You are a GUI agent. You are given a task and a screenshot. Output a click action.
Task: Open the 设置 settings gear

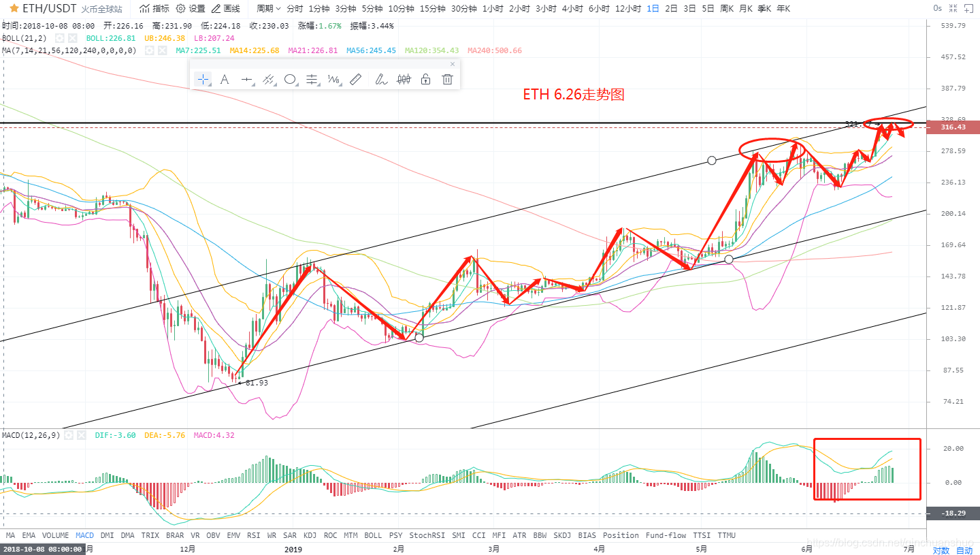pos(191,9)
